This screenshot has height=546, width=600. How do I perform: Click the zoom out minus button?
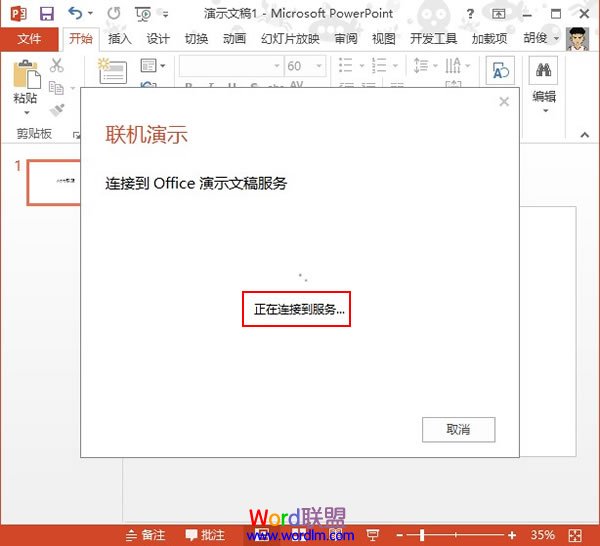399,535
